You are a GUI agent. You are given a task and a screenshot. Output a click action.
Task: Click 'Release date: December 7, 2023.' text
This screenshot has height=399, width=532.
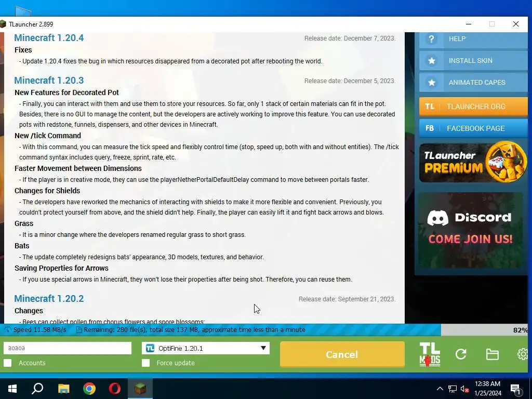350,38
